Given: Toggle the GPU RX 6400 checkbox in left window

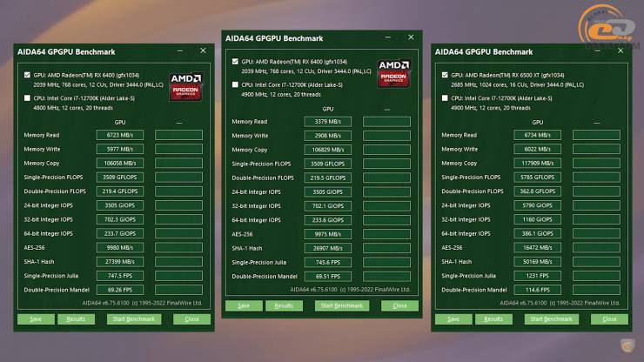Looking at the screenshot, I should (x=27, y=75).
